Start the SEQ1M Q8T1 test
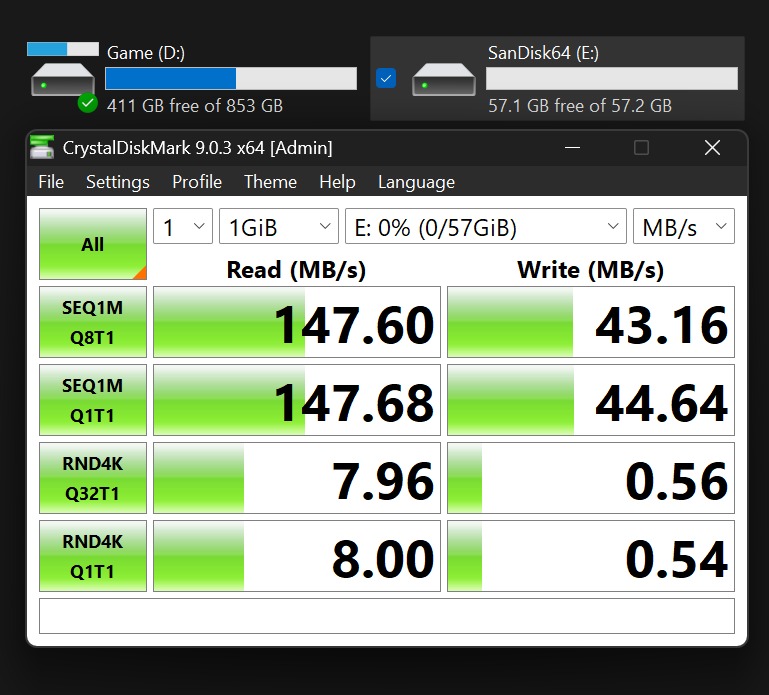This screenshot has width=769, height=695. coord(93,322)
